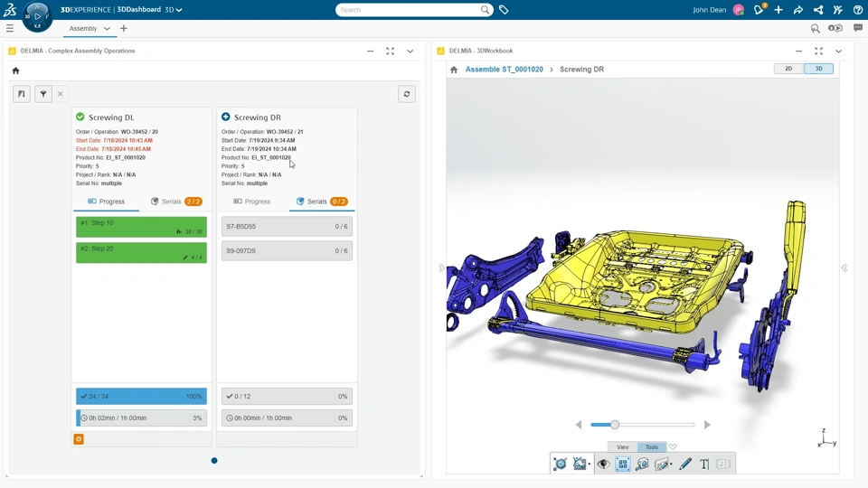Click the scene image capture tool
The width and height of the screenshot is (868, 488).
coord(579,465)
